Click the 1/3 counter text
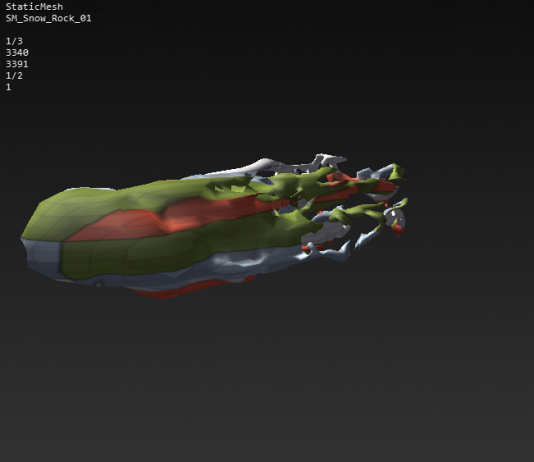 [x=14, y=41]
